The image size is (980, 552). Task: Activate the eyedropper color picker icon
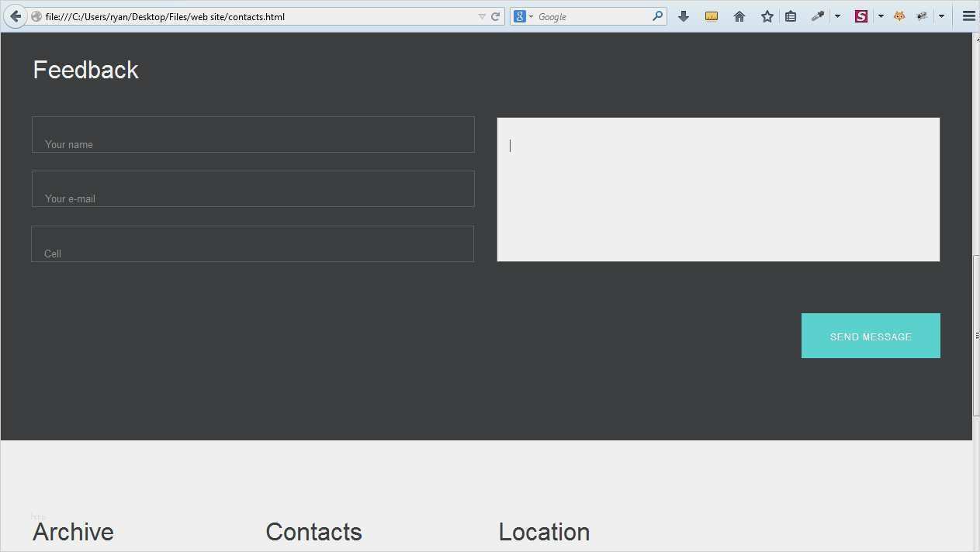pos(818,16)
